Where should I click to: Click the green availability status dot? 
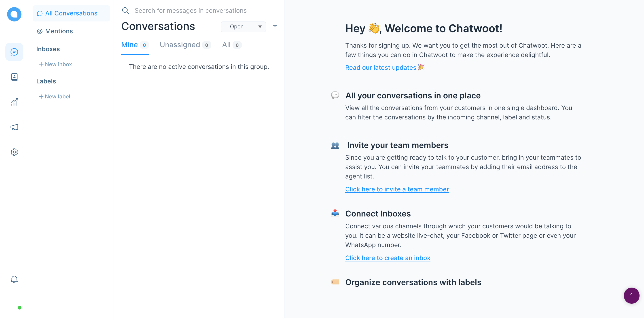pos(19,308)
